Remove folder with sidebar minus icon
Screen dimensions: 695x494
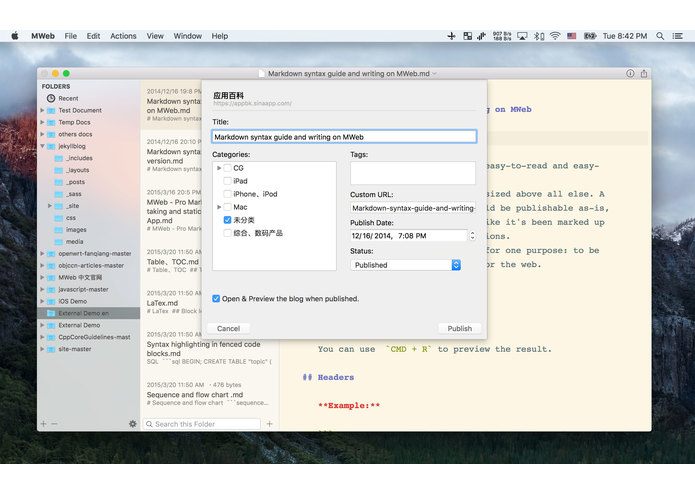point(55,424)
